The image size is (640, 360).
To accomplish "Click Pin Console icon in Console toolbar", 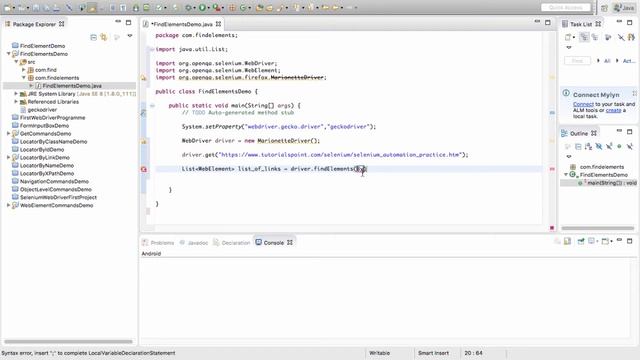I will tap(580, 241).
